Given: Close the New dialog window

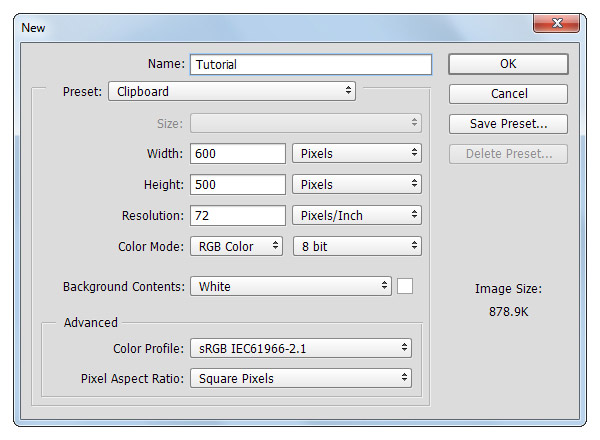Looking at the screenshot, I should 563,24.
